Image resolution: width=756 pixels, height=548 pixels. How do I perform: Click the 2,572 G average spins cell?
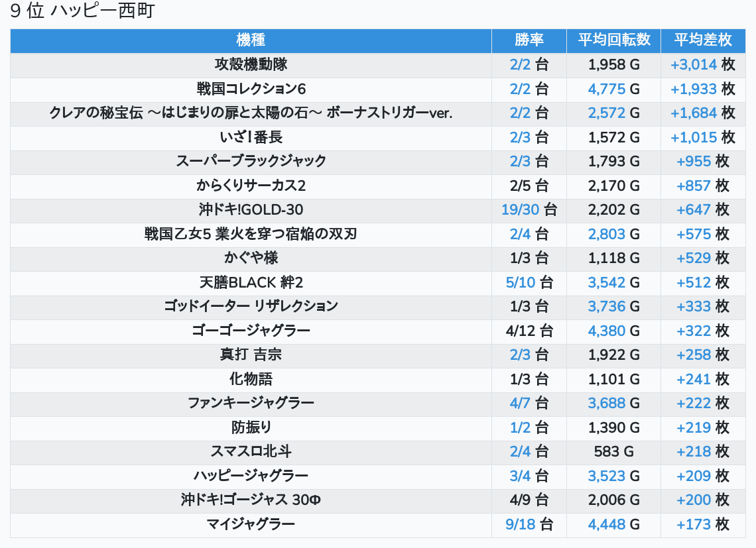(614, 113)
